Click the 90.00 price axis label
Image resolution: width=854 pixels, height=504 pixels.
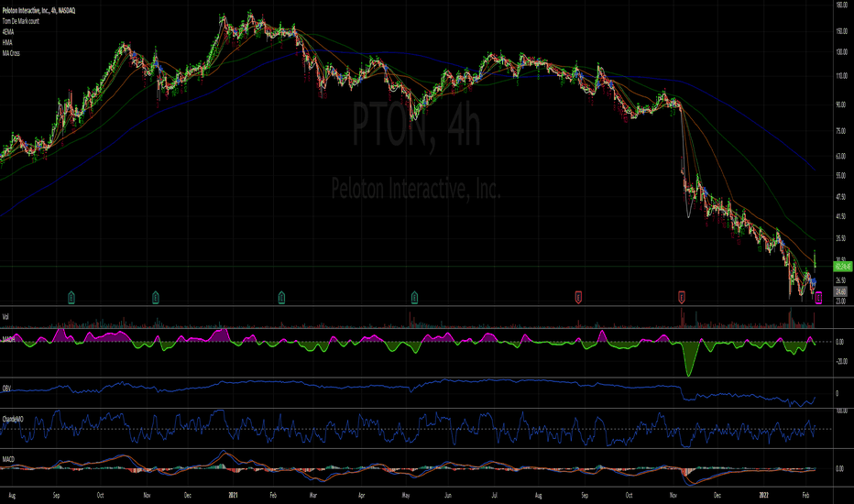(x=841, y=104)
